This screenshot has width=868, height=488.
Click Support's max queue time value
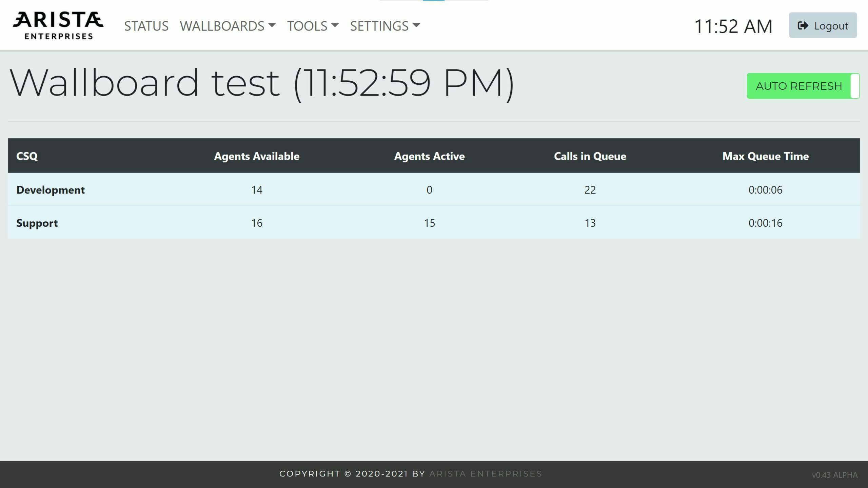click(x=765, y=223)
